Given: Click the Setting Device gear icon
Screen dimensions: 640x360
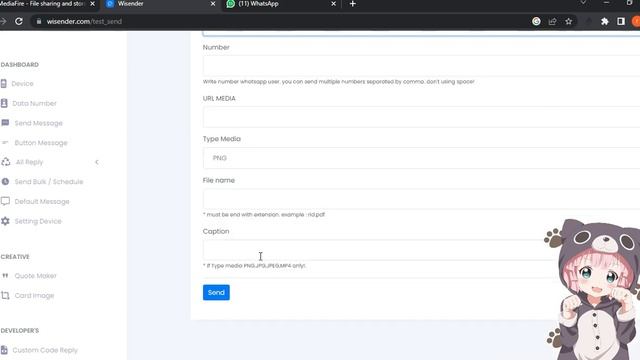Looking at the screenshot, I should [x=5, y=221].
